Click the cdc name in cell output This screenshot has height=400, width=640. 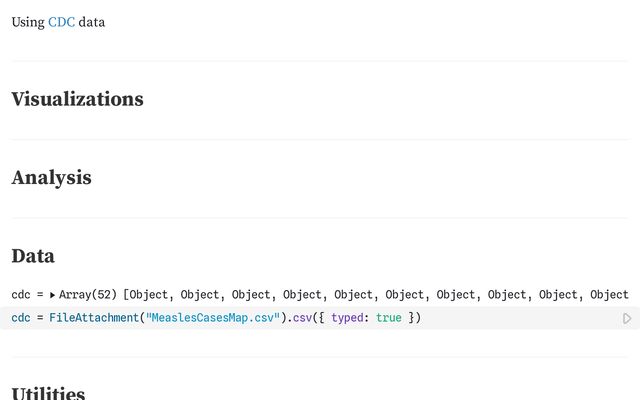point(21,295)
